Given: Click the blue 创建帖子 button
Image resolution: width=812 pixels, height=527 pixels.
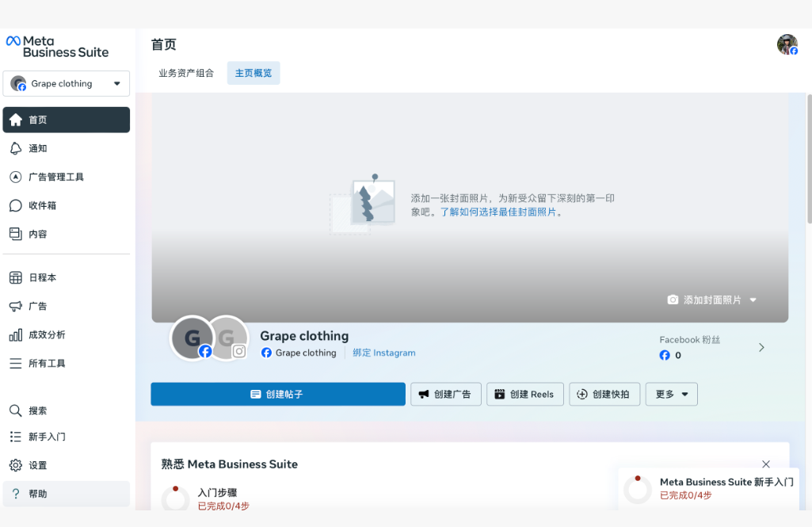Looking at the screenshot, I should [278, 395].
